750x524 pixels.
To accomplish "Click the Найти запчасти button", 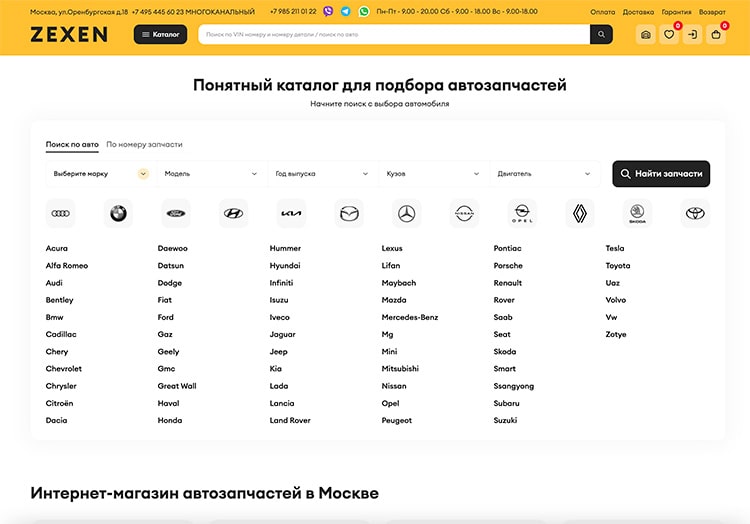I will click(x=661, y=174).
